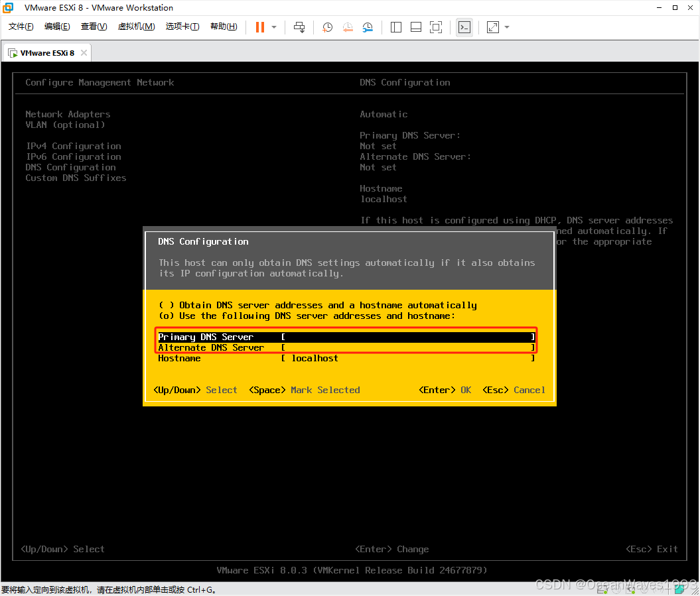The width and height of the screenshot is (700, 596).
Task: Click the Hostname field showing localhost
Action: pos(408,358)
